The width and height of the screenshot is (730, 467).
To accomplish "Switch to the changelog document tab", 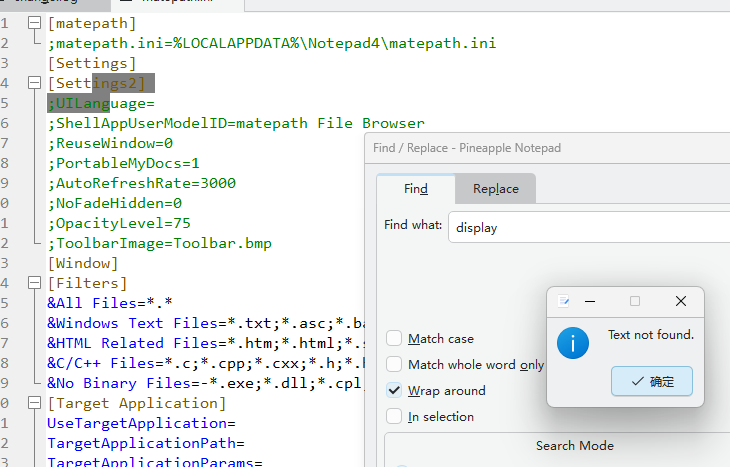I will point(40,3).
